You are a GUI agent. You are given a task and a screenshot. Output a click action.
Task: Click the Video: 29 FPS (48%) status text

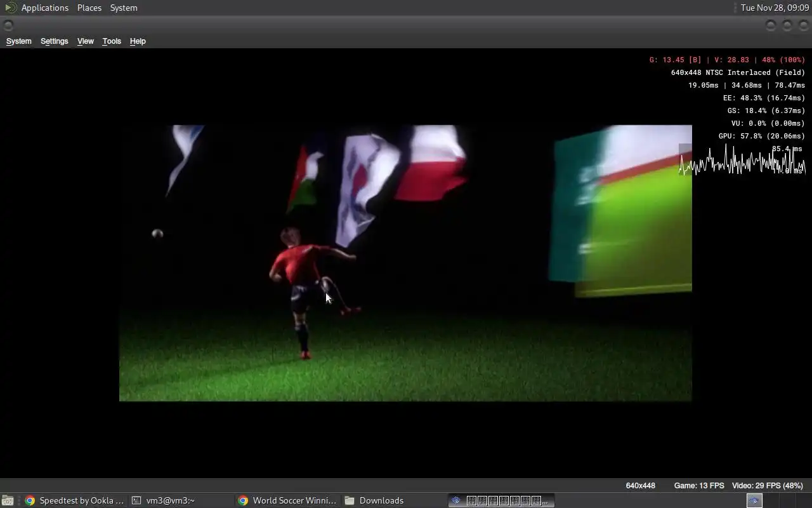point(768,486)
